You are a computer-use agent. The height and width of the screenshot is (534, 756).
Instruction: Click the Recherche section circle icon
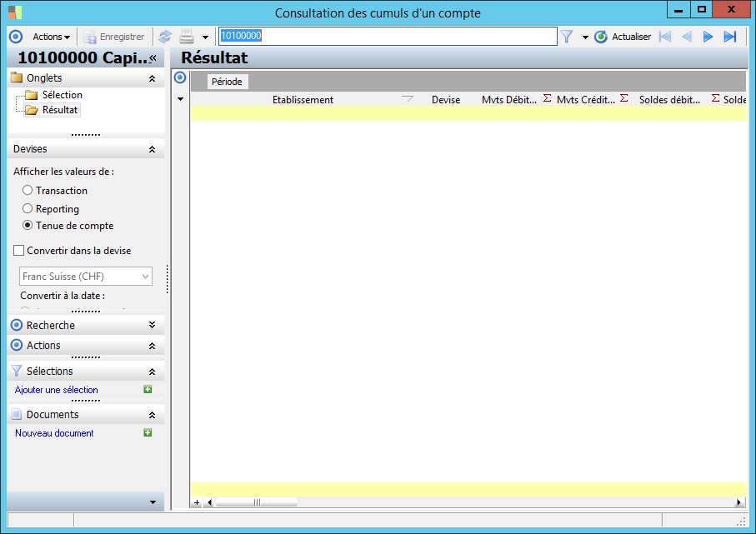[x=17, y=326]
